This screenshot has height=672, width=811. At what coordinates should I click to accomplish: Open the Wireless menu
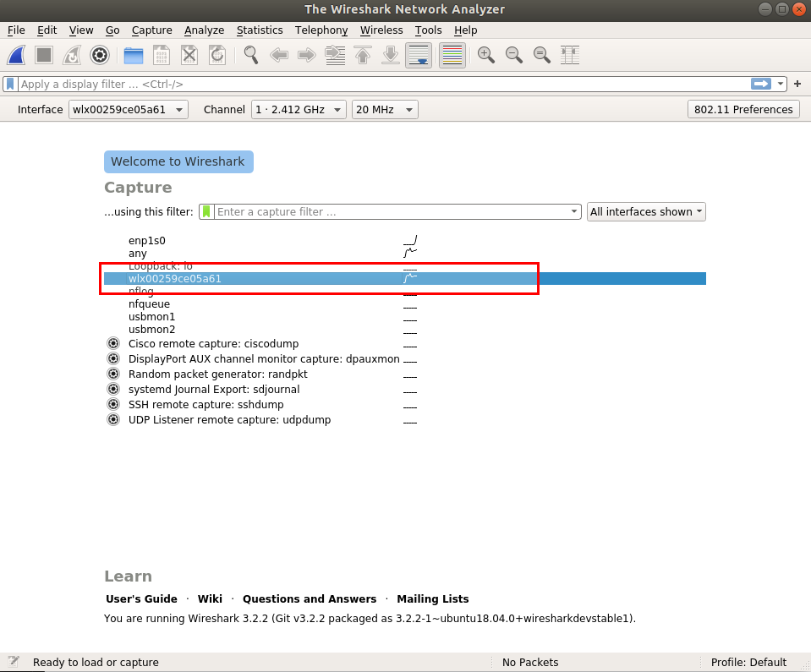coord(381,30)
